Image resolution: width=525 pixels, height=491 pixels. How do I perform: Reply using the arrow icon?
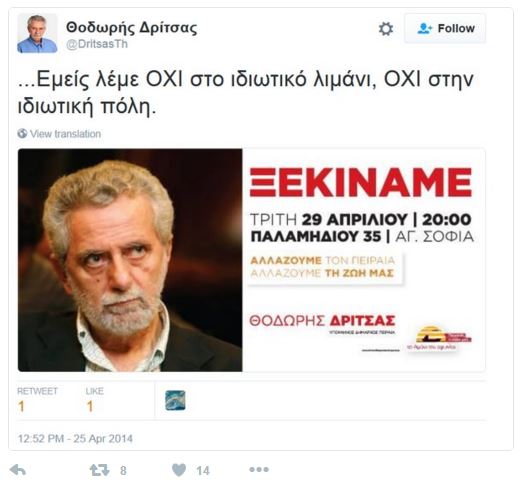pos(18,470)
